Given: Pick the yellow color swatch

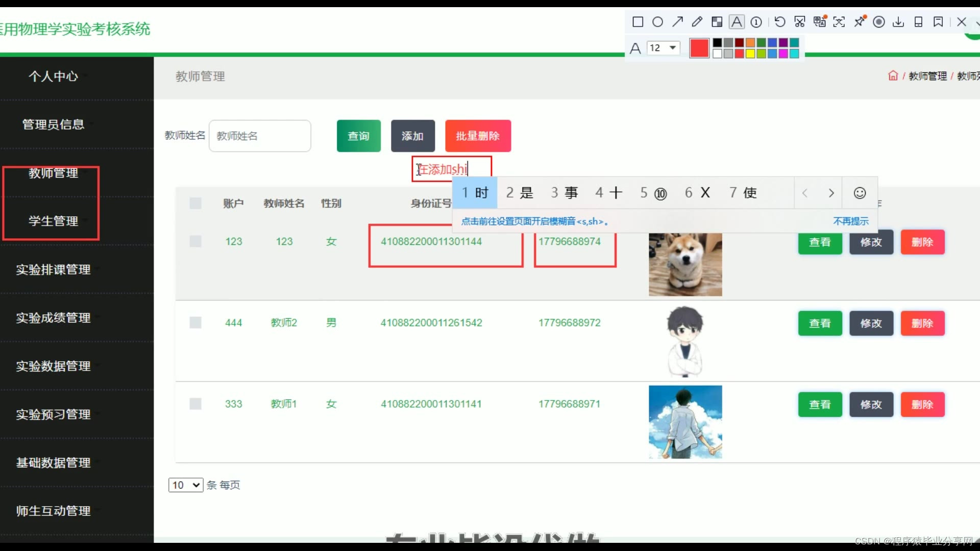Looking at the screenshot, I should tap(750, 54).
